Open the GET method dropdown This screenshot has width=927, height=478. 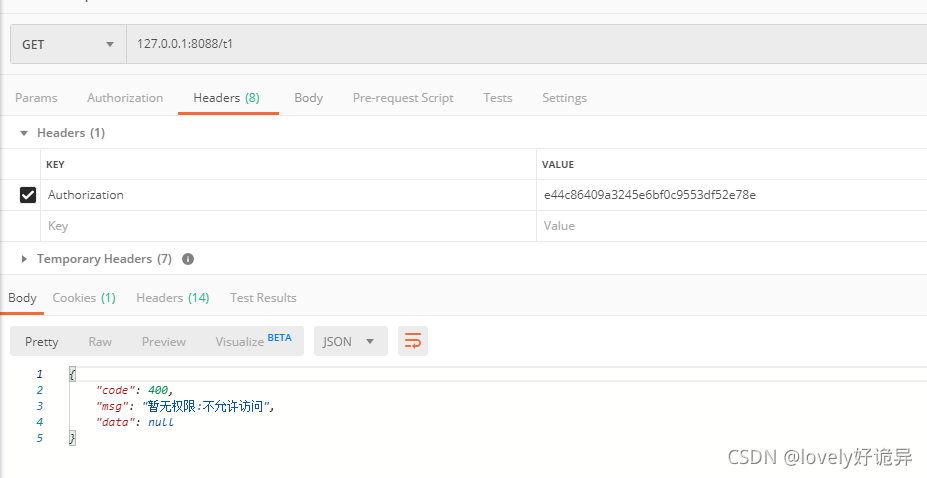tap(68, 44)
